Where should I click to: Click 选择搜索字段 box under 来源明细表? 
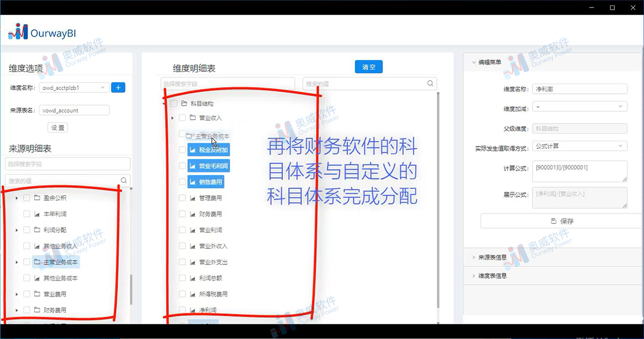point(68,164)
